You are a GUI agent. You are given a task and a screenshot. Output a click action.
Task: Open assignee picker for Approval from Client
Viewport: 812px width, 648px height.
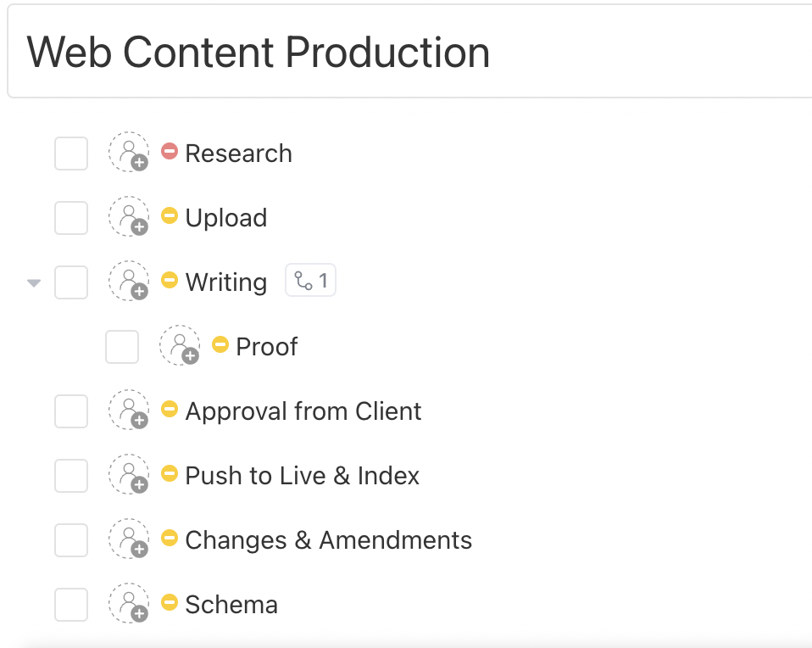pyautogui.click(x=129, y=411)
